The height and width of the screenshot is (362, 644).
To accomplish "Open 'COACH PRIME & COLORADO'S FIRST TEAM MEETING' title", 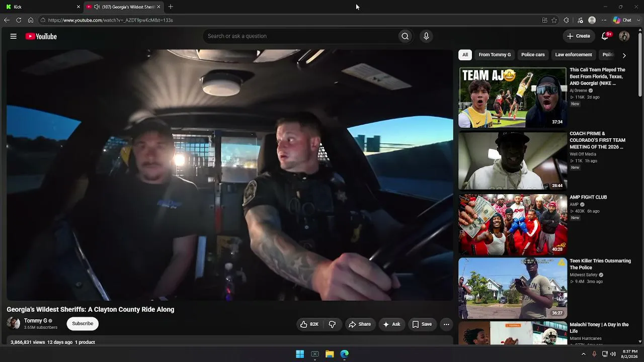I will (x=598, y=140).
